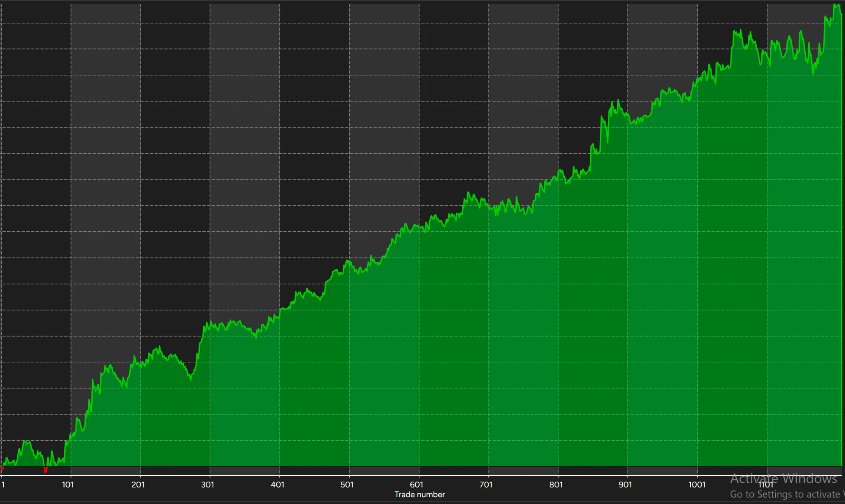This screenshot has width=845, height=504.
Task: Click the x-axis label 1
Action: pos(3,485)
